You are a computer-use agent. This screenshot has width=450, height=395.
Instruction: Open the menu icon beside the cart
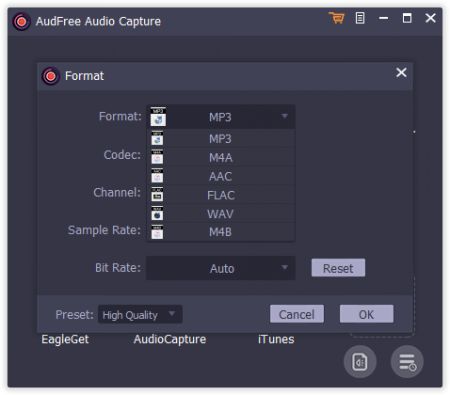point(360,18)
